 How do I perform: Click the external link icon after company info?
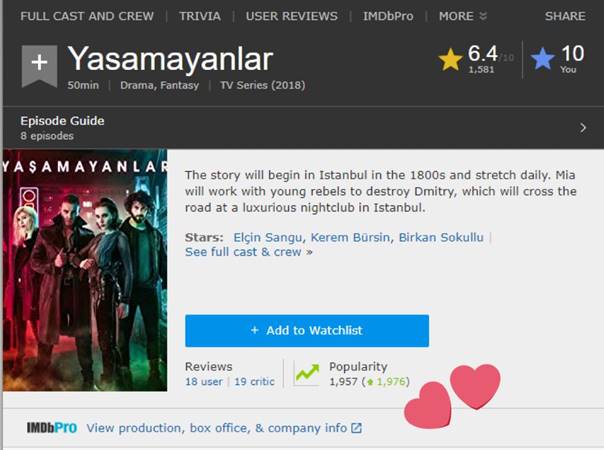tap(356, 428)
